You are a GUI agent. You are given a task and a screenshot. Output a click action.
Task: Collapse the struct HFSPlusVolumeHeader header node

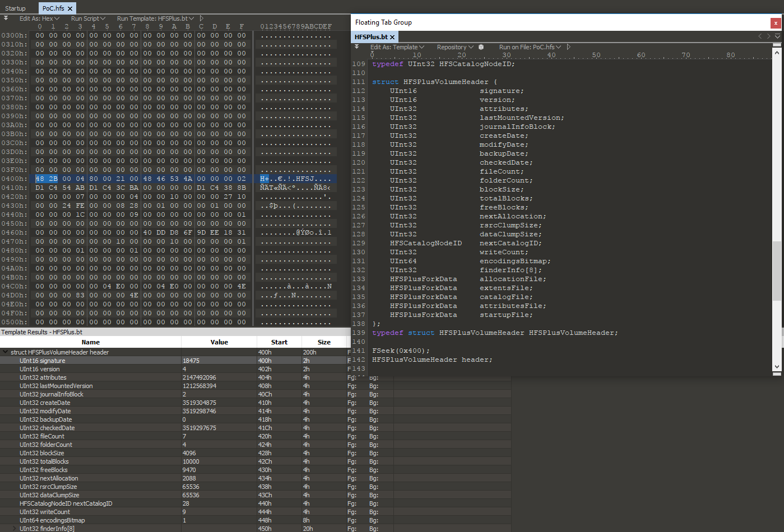(6, 352)
